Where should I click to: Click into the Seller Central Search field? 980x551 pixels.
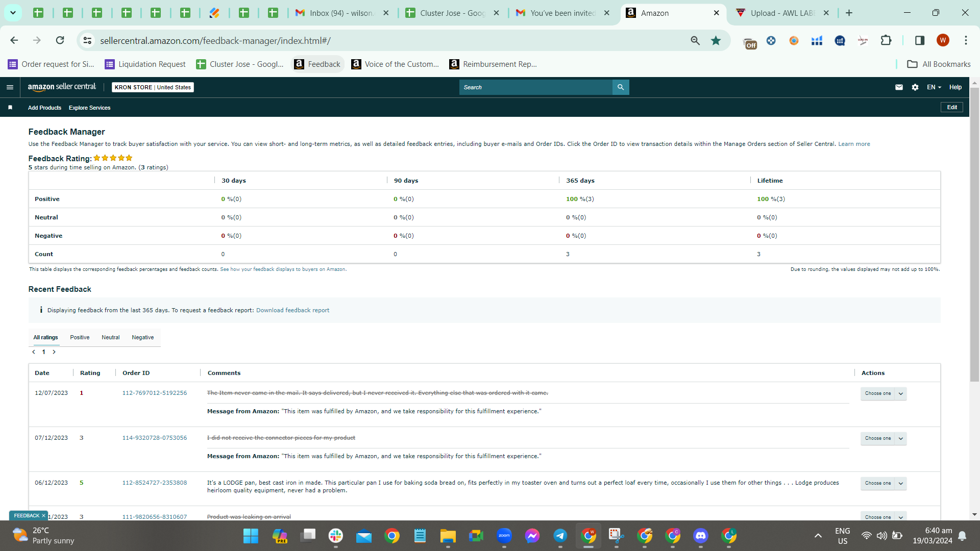(x=536, y=87)
